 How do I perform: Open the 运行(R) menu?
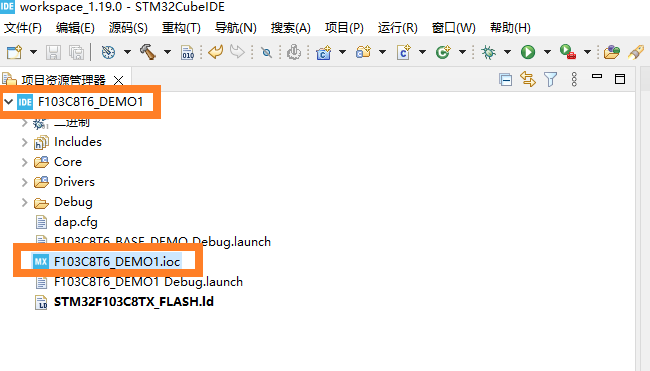398,28
